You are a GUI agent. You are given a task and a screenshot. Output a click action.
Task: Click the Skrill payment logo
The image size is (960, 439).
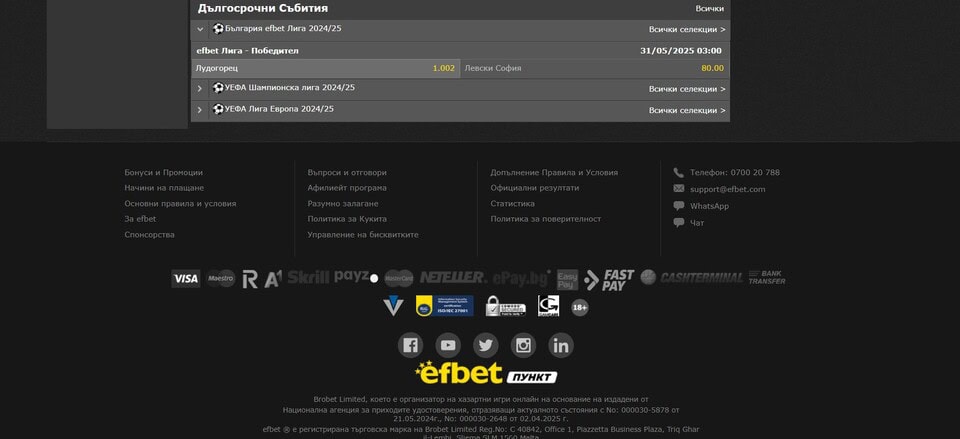pyautogui.click(x=309, y=277)
